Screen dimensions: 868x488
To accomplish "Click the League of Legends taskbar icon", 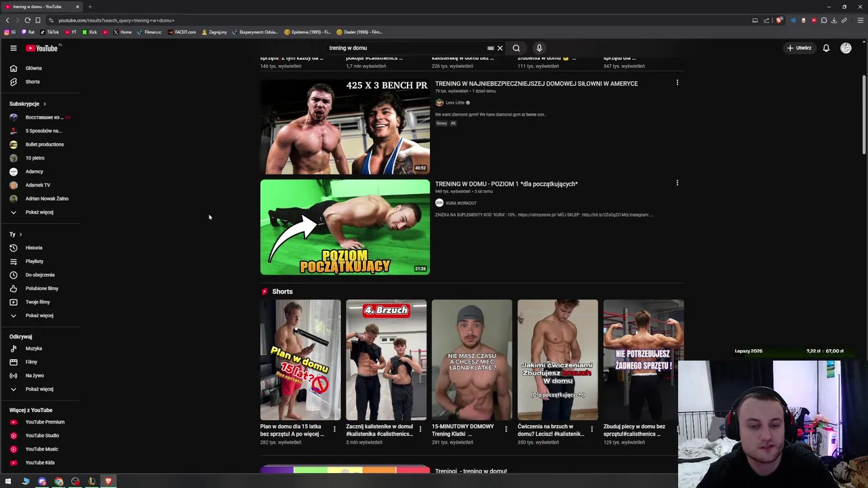I will click(92, 481).
